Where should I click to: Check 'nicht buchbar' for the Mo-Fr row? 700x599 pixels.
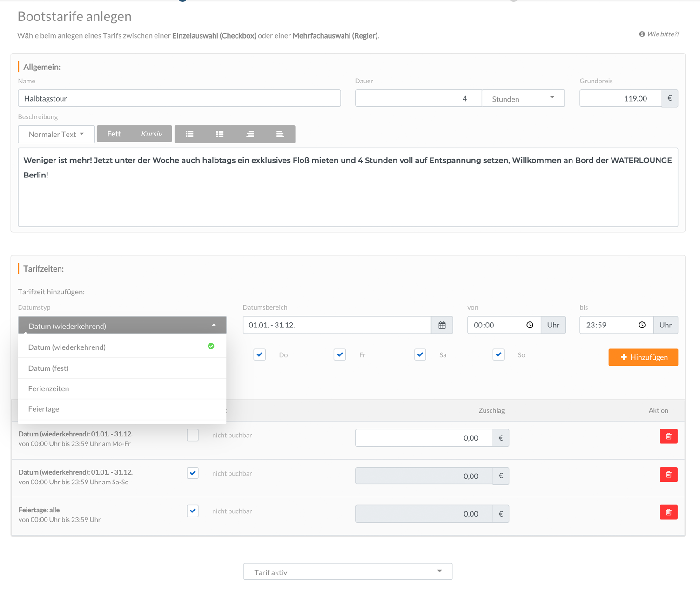coord(193,435)
